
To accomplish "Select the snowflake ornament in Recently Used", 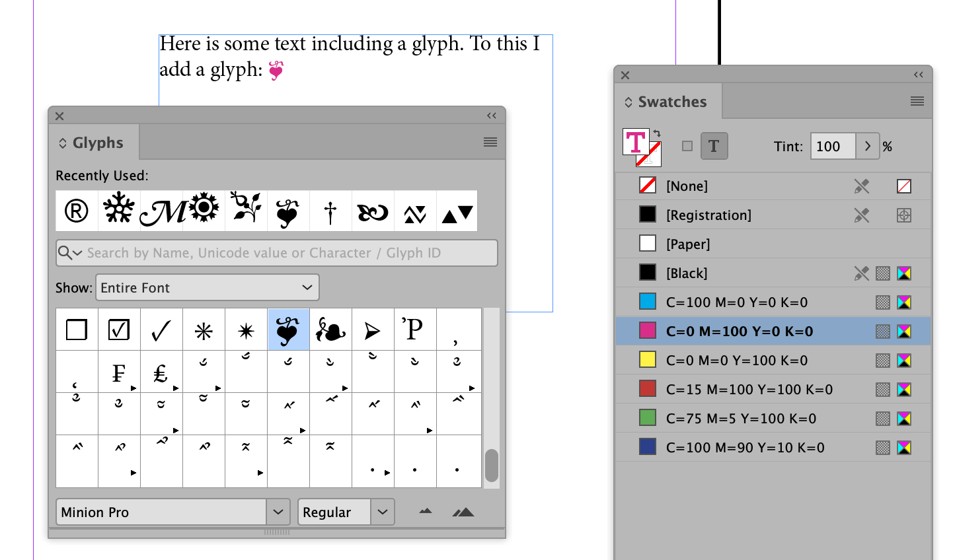I will click(118, 210).
